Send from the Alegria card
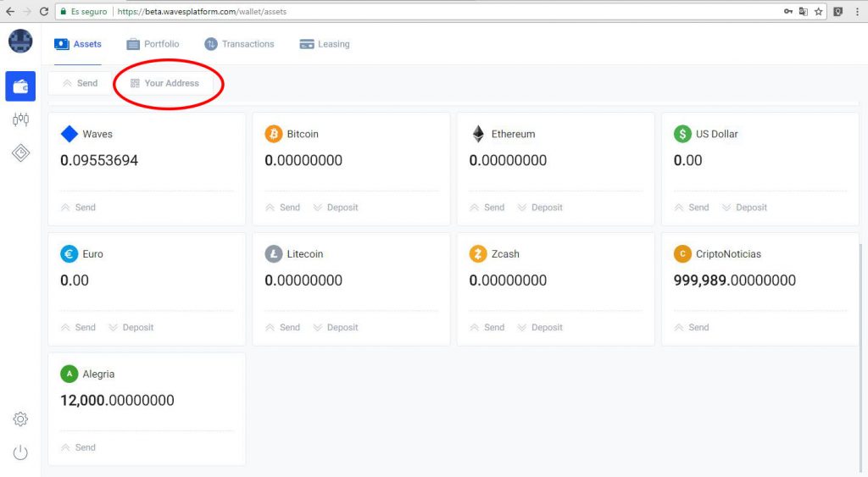 tap(79, 447)
